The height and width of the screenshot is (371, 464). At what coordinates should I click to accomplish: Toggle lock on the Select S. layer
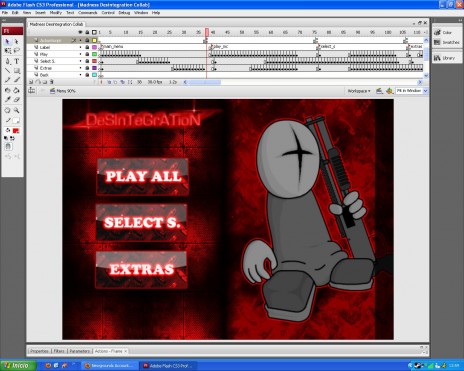pos(87,61)
